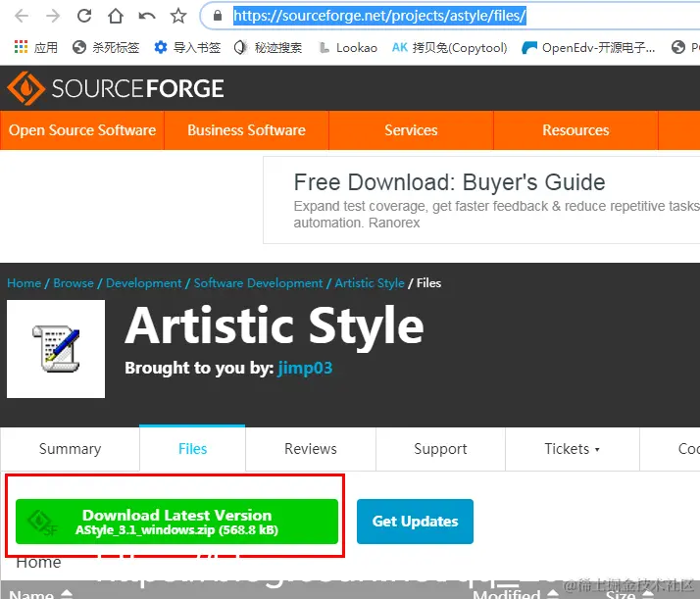Open the Lookao bookmark

point(348,47)
